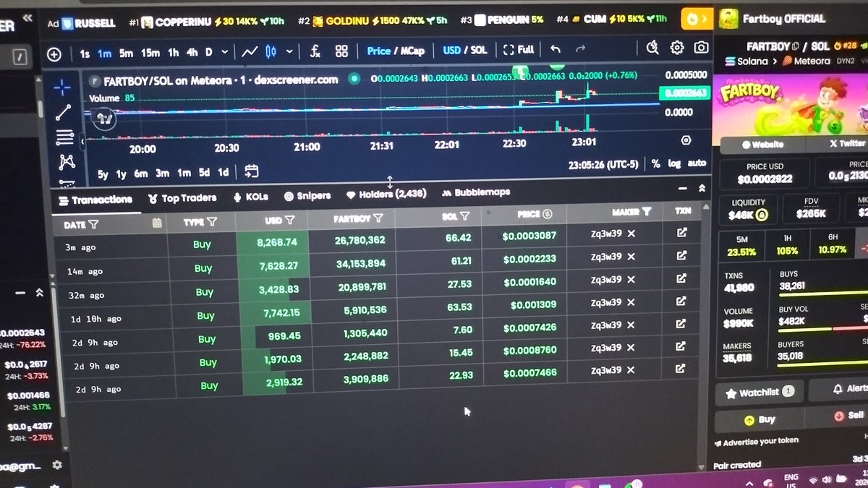The width and height of the screenshot is (868, 488).
Task: Select the D daily timeframe
Action: coord(208,53)
